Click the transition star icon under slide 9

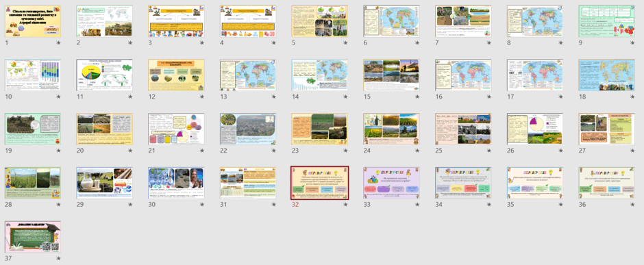[632, 42]
